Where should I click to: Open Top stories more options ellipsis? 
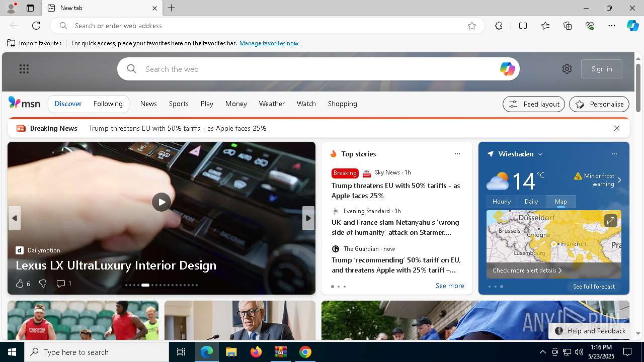click(457, 154)
